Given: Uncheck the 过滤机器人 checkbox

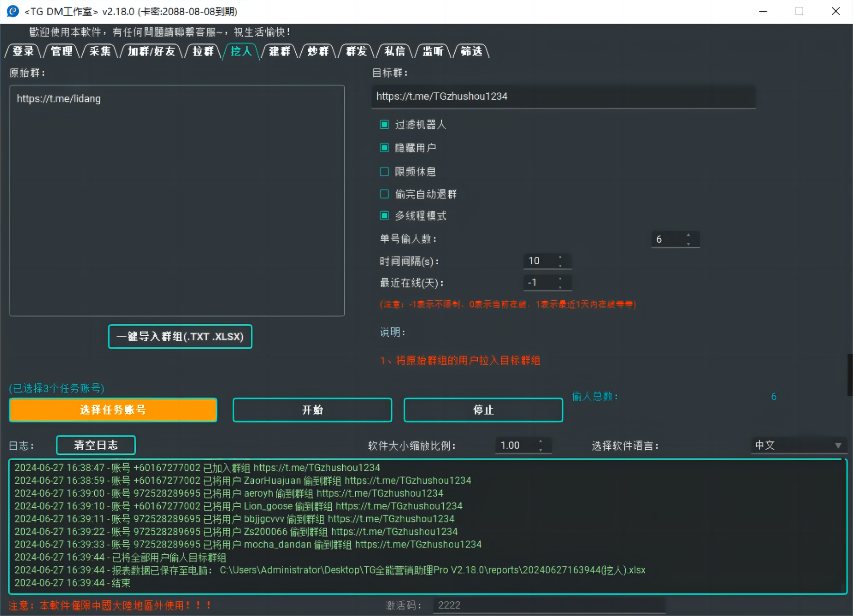Looking at the screenshot, I should pos(384,125).
